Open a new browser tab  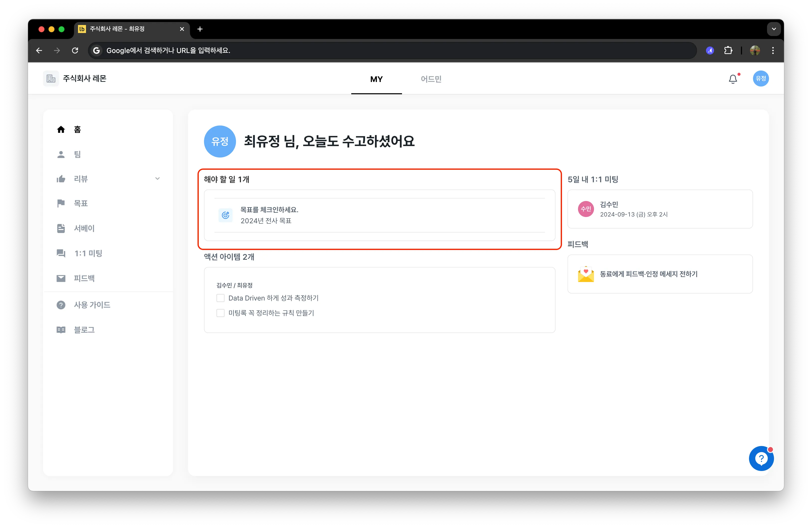click(x=200, y=29)
